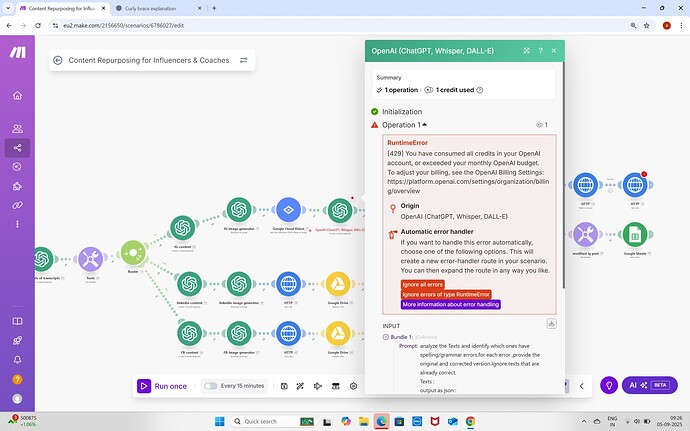Open Windows Start menu
The image size is (690, 431).
219,421
